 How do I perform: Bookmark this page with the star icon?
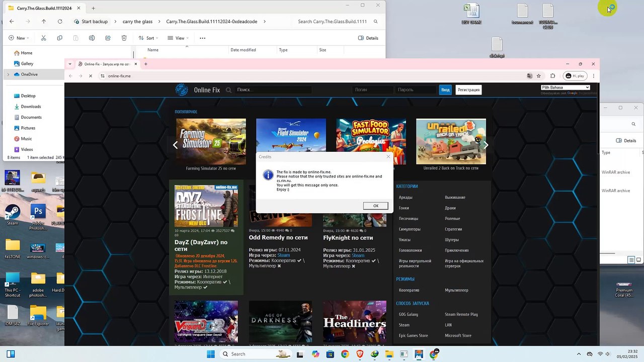coord(539,76)
